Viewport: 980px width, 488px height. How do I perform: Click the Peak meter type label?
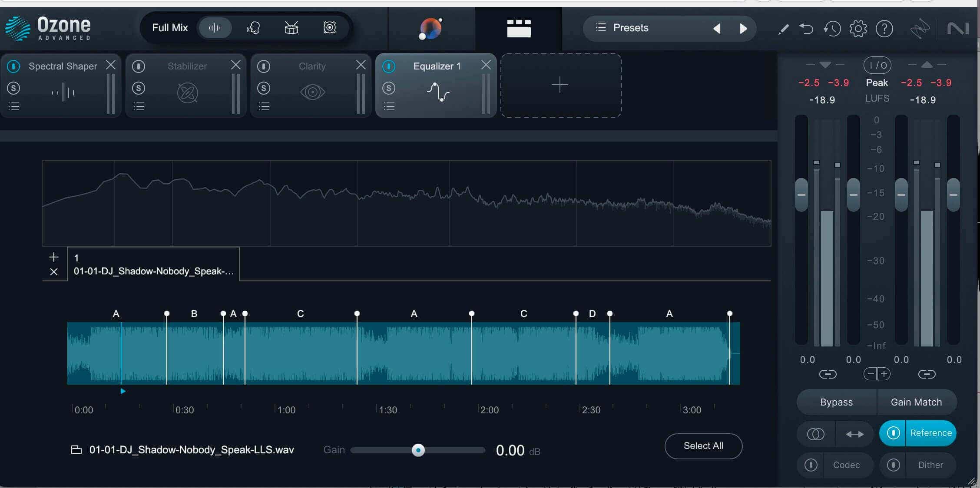click(877, 82)
